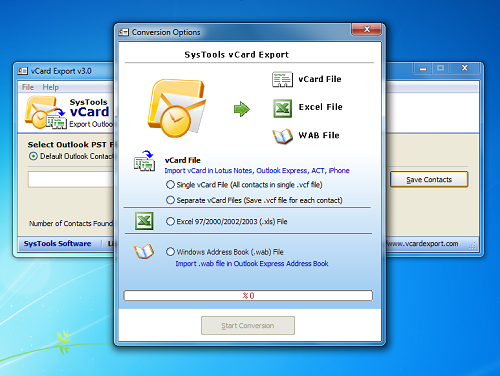
Task: Click the Start Conversion button
Action: pos(248,325)
